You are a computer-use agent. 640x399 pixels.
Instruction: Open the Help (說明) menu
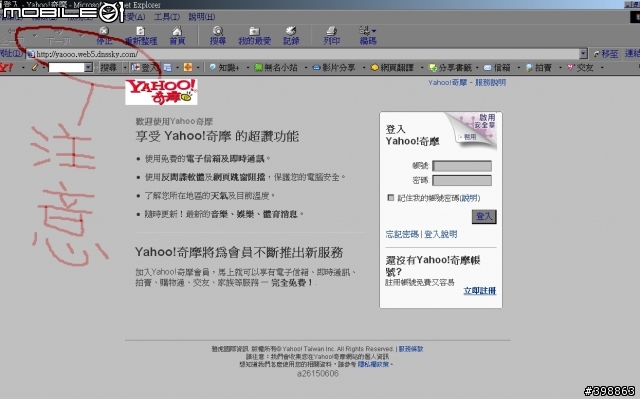[x=202, y=17]
